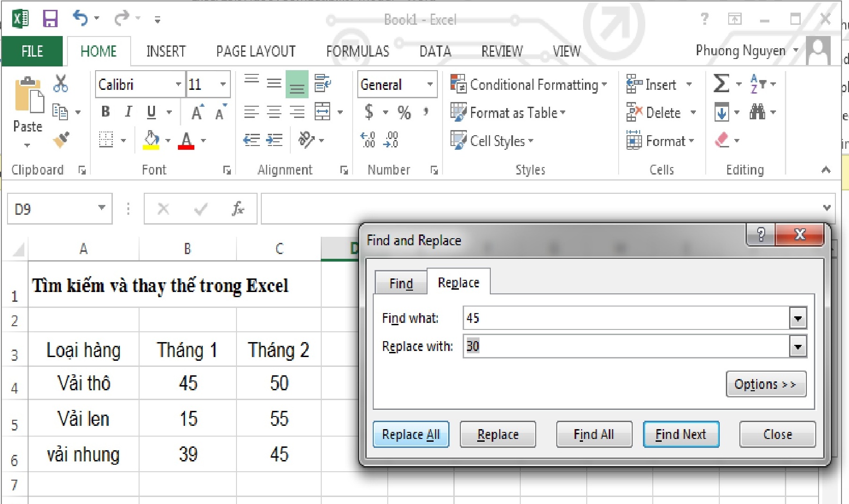Screen dimensions: 849x504
Task: Click the Increase Decimal icon
Action: point(368,140)
